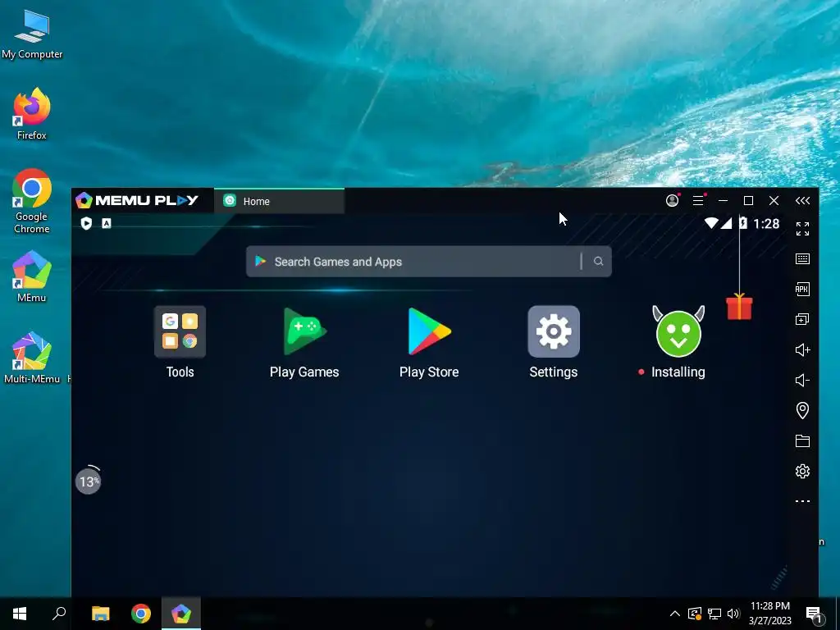
Task: Click the magnifier search button in search bar
Action: click(x=598, y=262)
